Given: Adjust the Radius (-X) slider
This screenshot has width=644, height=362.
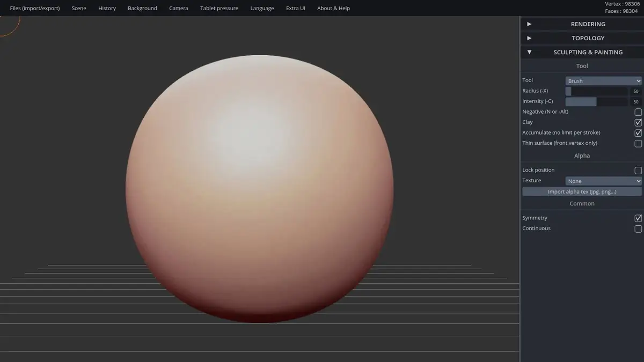Looking at the screenshot, I should click(596, 91).
